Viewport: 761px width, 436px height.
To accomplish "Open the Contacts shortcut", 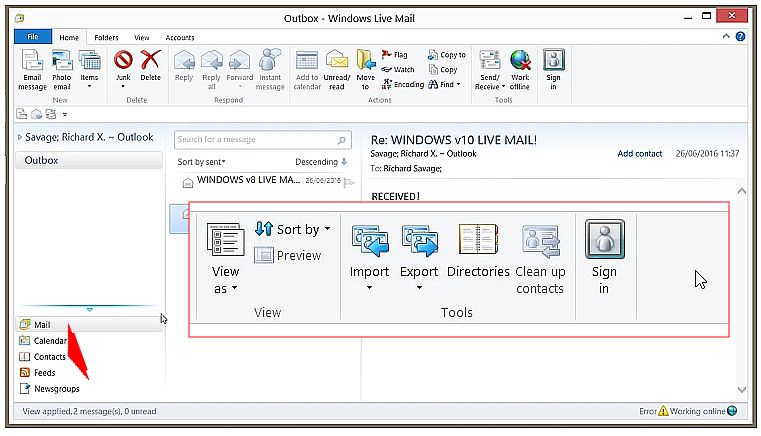I will coord(42,357).
